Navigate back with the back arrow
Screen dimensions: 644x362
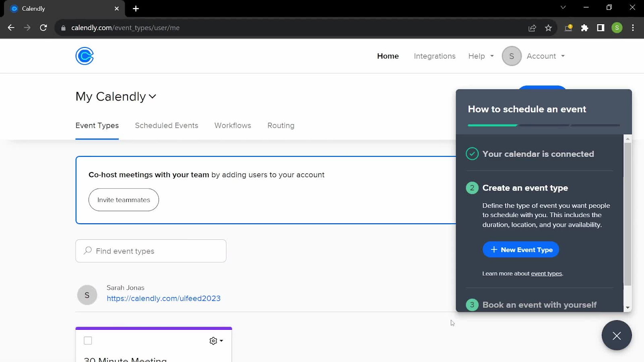point(11,27)
